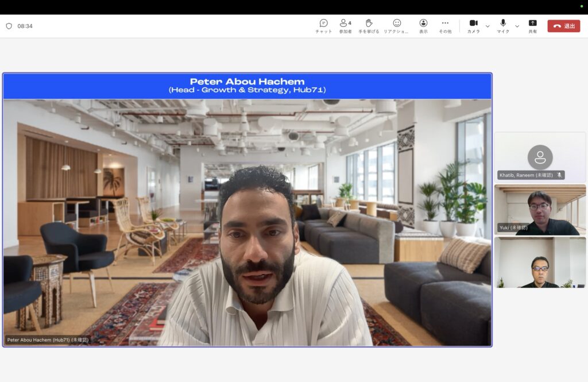Open the チャット (chat) panel
Image resolution: width=588 pixels, height=382 pixels.
pyautogui.click(x=323, y=26)
